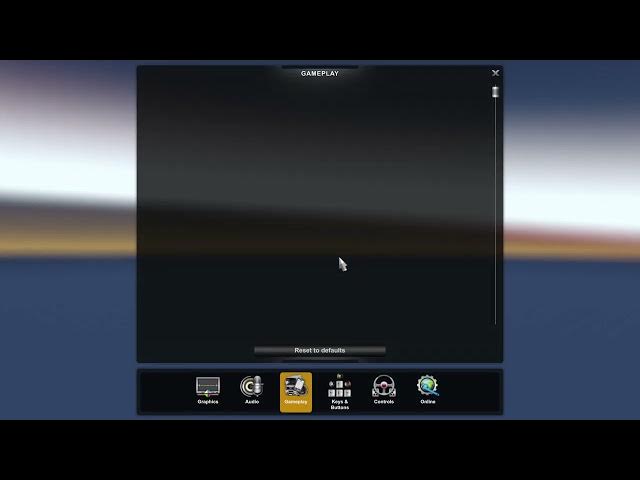Close the Gameplay options window
Image resolution: width=640 pixels, height=480 pixels.
click(x=495, y=73)
